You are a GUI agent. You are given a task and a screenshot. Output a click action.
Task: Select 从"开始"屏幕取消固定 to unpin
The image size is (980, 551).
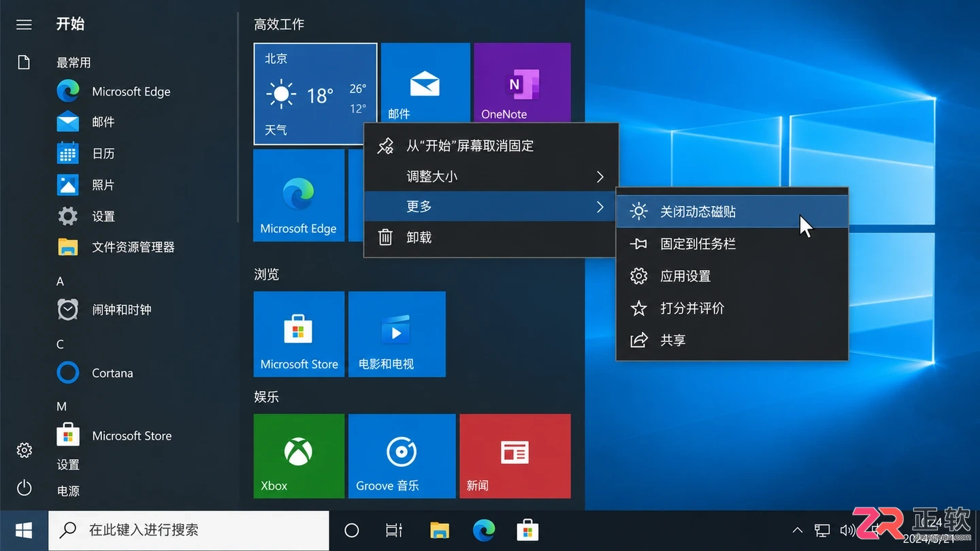pos(491,146)
